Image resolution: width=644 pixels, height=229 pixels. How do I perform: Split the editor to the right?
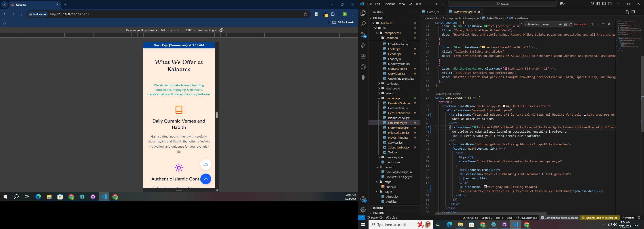tap(633, 12)
